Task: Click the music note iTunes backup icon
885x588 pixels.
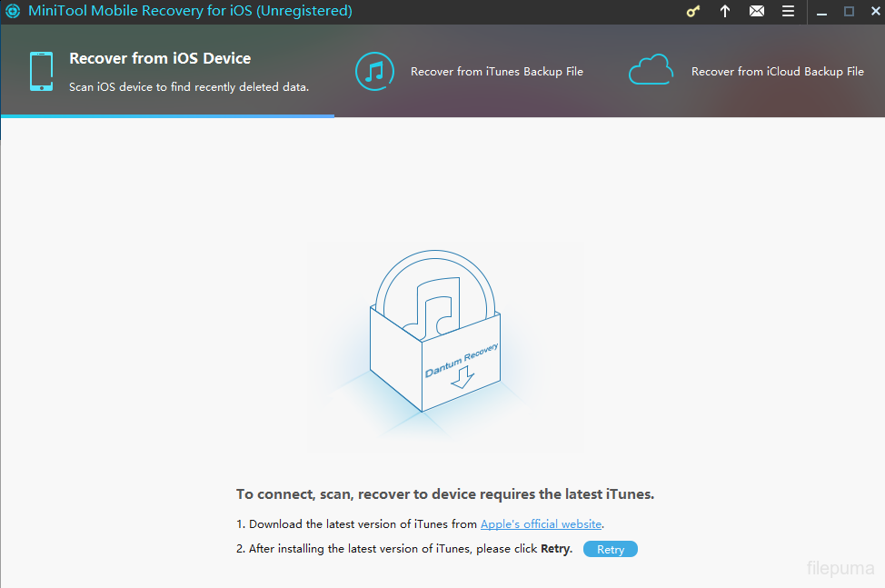Action: 373,71
